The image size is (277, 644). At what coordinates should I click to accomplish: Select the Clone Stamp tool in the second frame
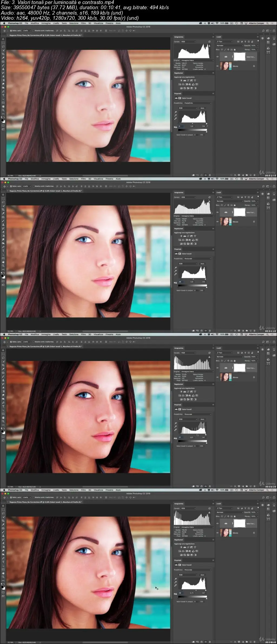(x=3, y=225)
